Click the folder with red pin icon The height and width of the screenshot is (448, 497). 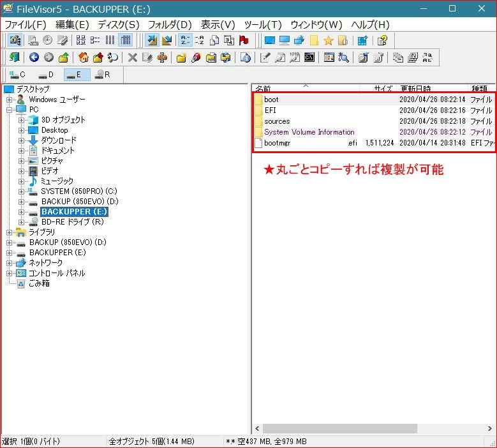pos(98,57)
